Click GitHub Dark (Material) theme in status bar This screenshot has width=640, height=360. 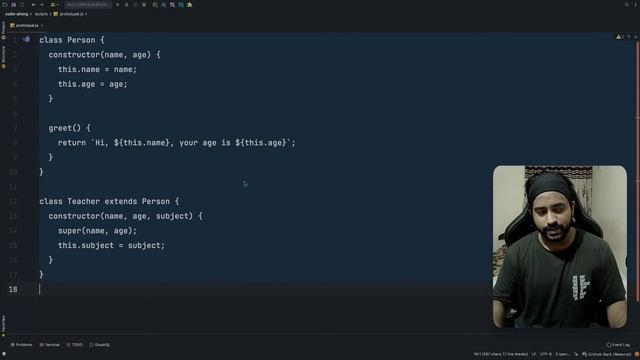coord(607,354)
